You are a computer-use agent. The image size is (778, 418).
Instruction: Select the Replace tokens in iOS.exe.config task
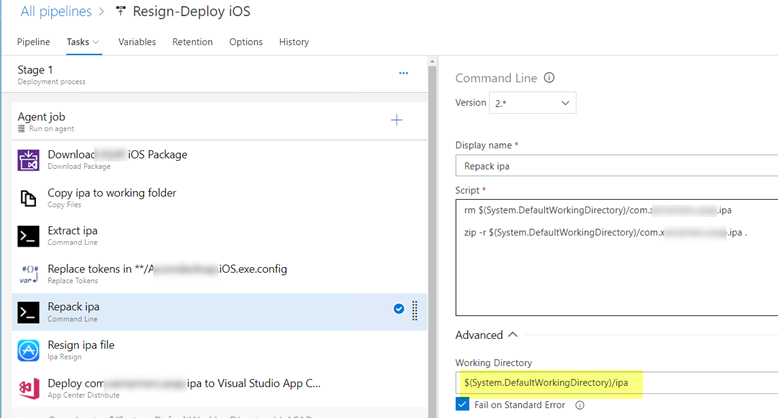click(x=219, y=274)
